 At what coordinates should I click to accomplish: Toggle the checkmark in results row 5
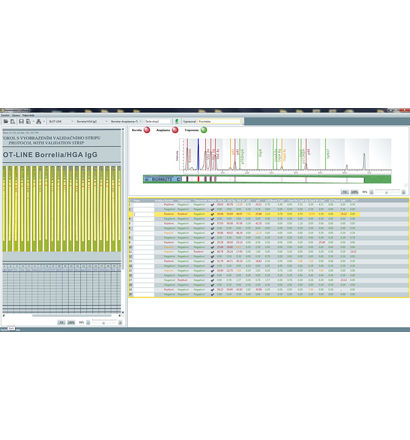click(x=212, y=223)
